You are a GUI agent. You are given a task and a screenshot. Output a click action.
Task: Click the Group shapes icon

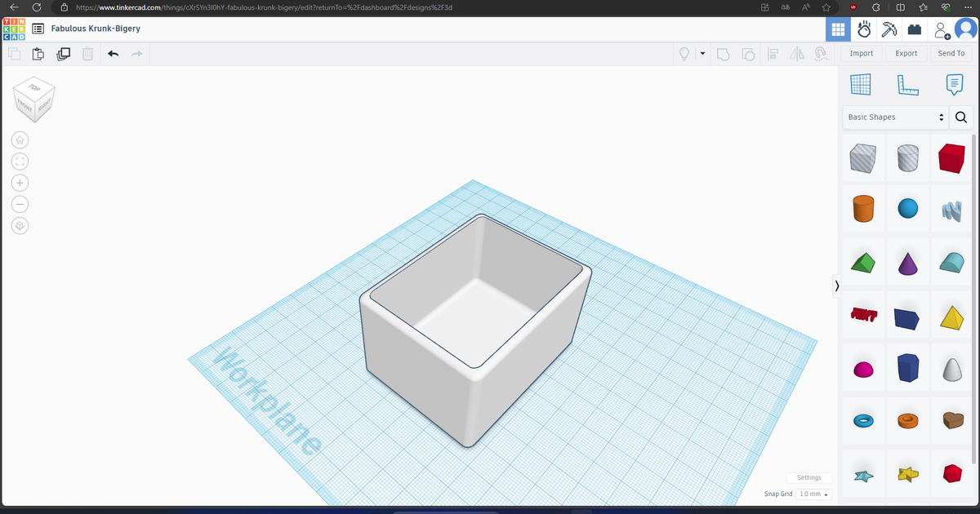[723, 53]
